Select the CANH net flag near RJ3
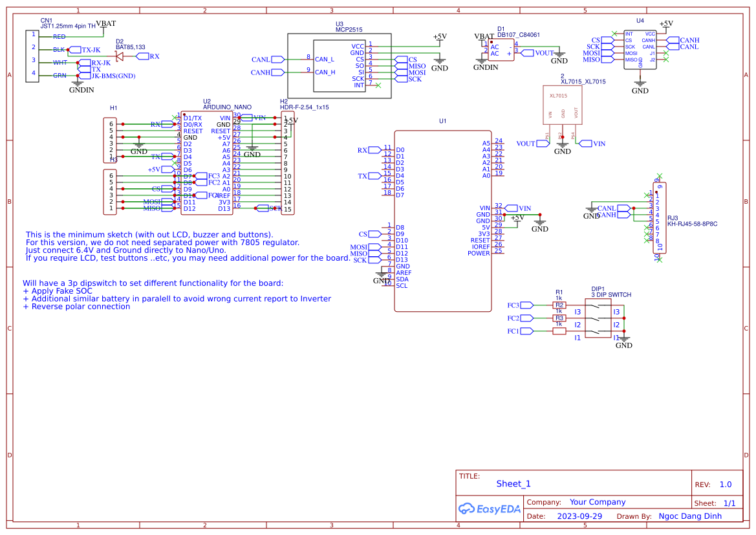This screenshot has height=535, width=756. pyautogui.click(x=621, y=213)
